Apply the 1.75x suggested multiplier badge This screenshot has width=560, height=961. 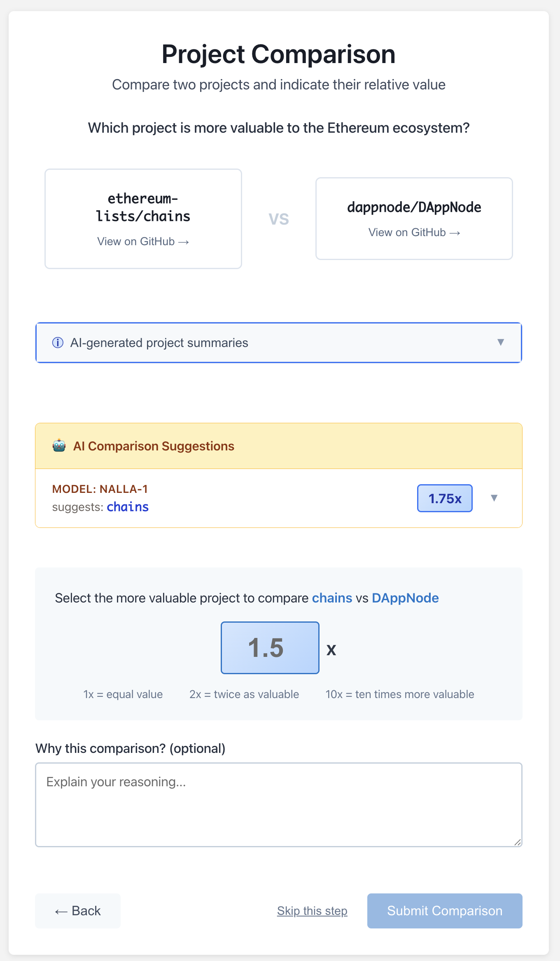(x=445, y=498)
